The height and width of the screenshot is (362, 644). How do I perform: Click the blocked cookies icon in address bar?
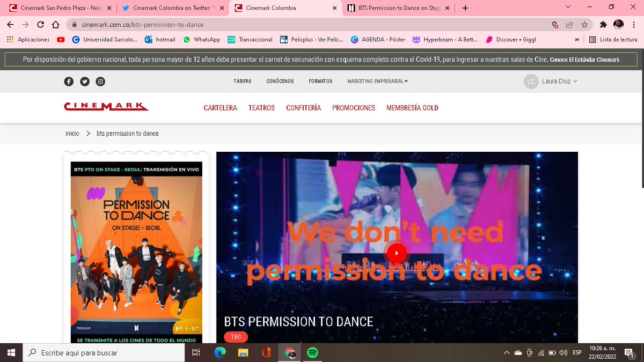pos(555,25)
